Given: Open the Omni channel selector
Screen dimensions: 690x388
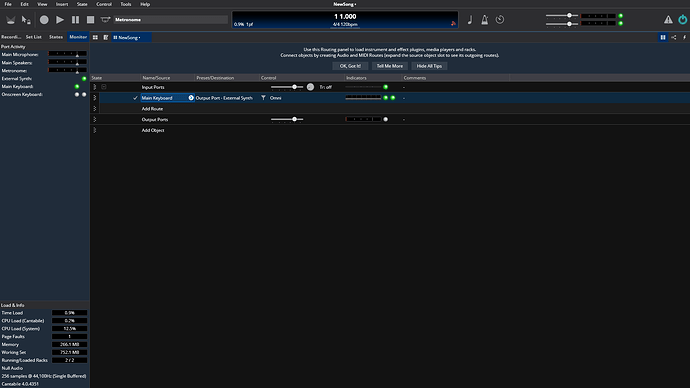Looking at the screenshot, I should pos(275,98).
